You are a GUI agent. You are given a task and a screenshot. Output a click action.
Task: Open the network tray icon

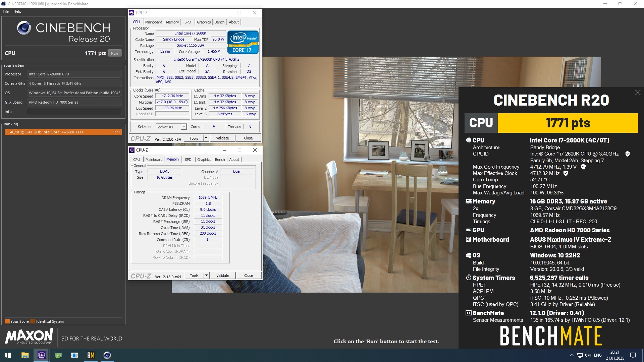point(580,355)
